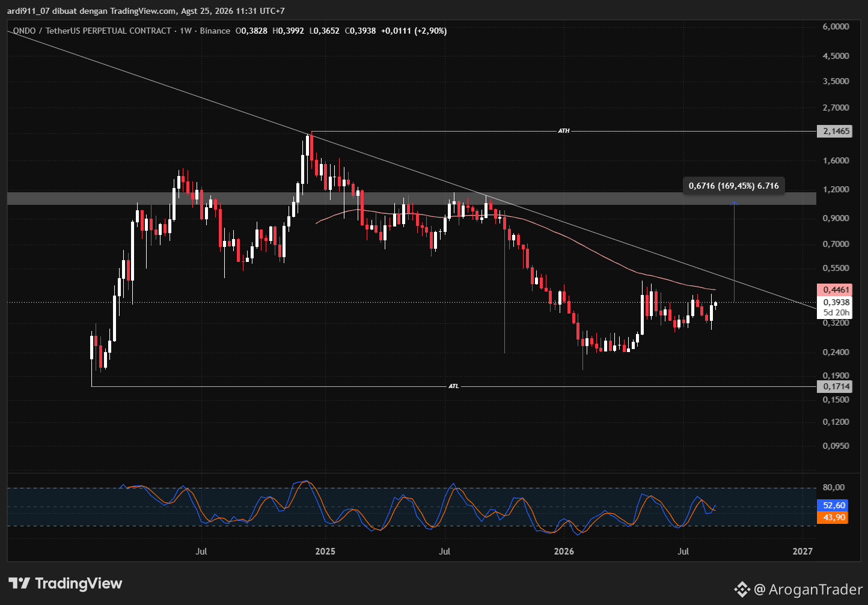Click the 1,2000 price axis label
The width and height of the screenshot is (868, 605).
[x=836, y=189]
